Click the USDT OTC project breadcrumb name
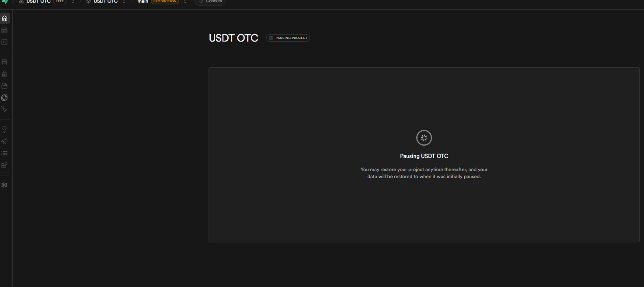This screenshot has width=644, height=287. [106, 2]
